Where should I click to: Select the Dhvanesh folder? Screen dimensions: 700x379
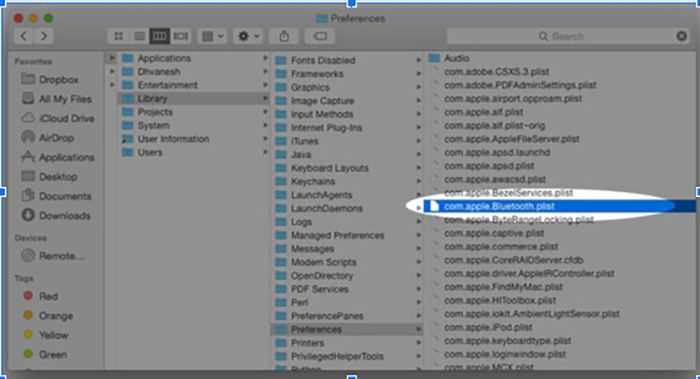(151, 71)
